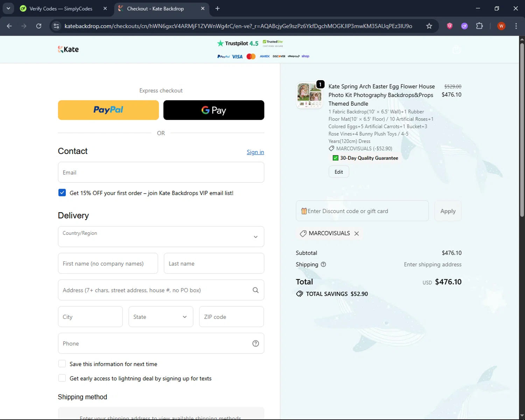The width and height of the screenshot is (525, 420).
Task: Pay with PayPal express checkout
Action: point(108,110)
